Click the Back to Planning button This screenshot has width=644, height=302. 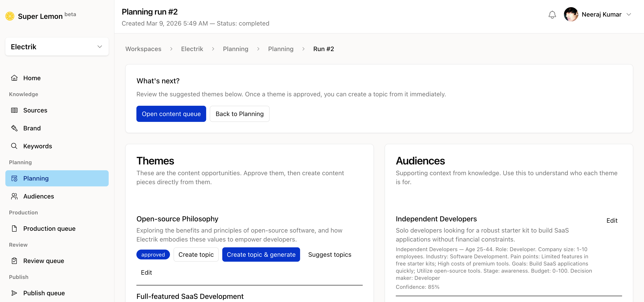tap(239, 114)
